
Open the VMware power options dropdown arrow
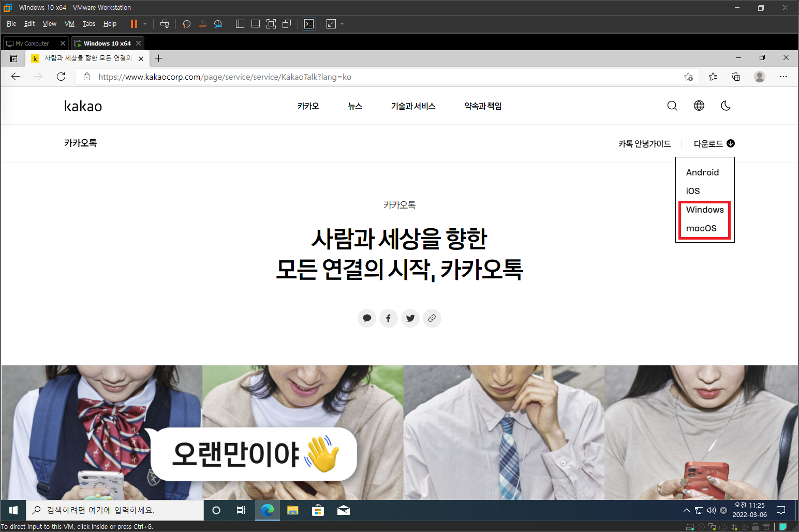pos(145,24)
